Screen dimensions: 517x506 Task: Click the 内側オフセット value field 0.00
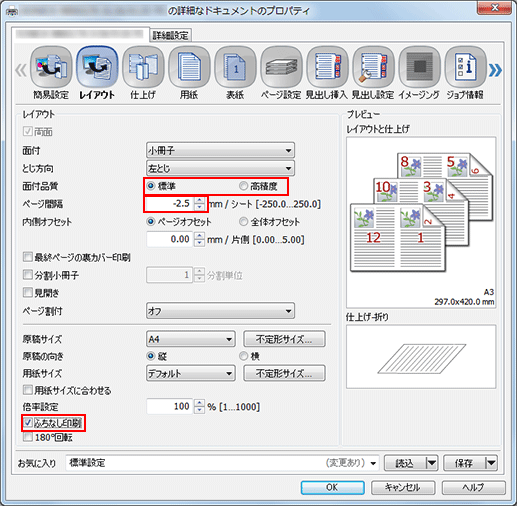[x=169, y=239]
